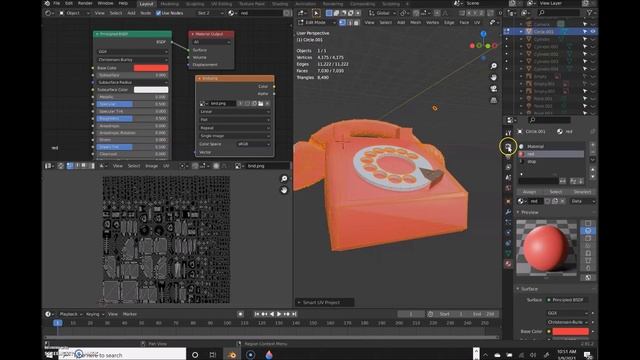
Task: Expand the Smart UV Project operator panel
Action: [324, 302]
